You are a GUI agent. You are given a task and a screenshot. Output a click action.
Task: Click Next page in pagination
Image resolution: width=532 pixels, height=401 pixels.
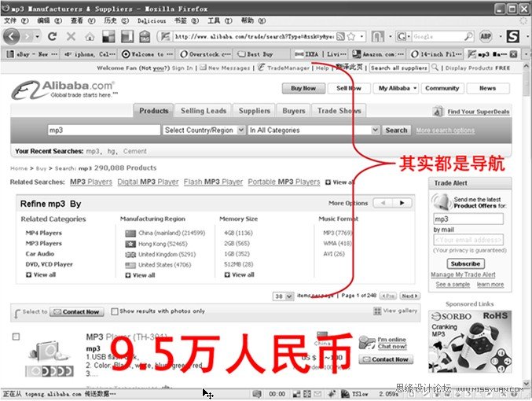point(410,296)
